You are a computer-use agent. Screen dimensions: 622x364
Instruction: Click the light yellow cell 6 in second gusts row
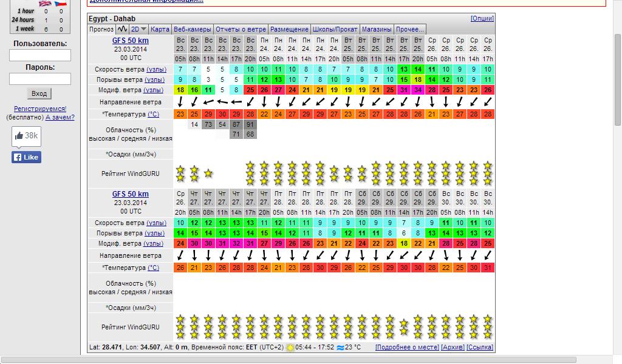point(404,234)
